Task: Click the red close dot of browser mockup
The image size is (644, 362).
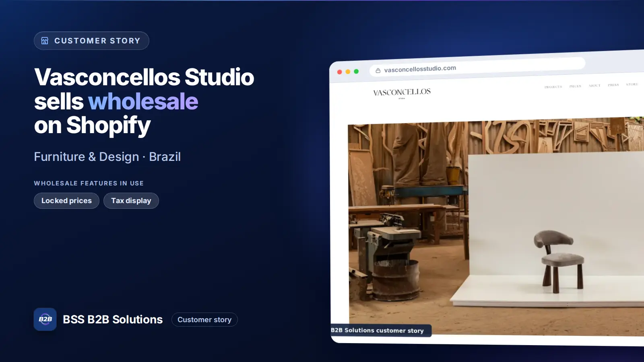Action: [x=340, y=72]
